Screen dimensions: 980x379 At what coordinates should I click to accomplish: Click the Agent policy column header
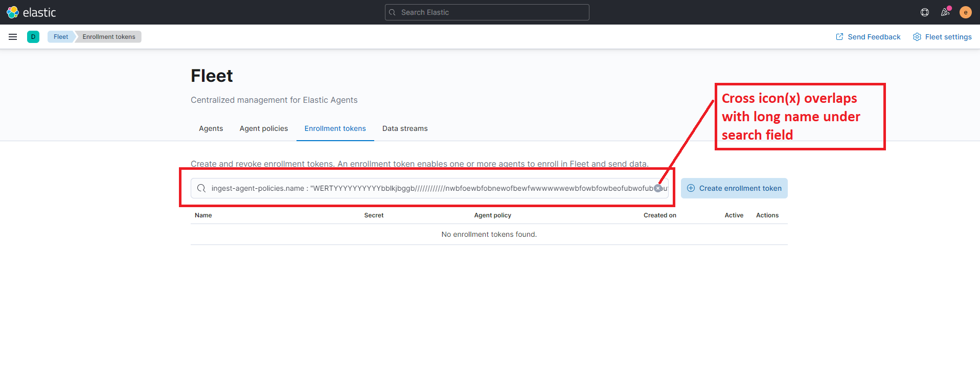493,215
